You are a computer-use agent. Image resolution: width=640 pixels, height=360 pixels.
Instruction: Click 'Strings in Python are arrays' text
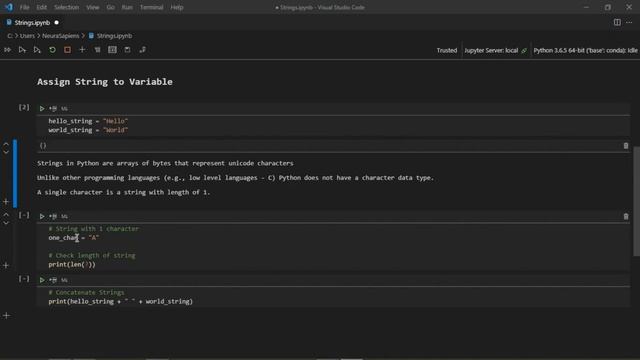(x=165, y=163)
